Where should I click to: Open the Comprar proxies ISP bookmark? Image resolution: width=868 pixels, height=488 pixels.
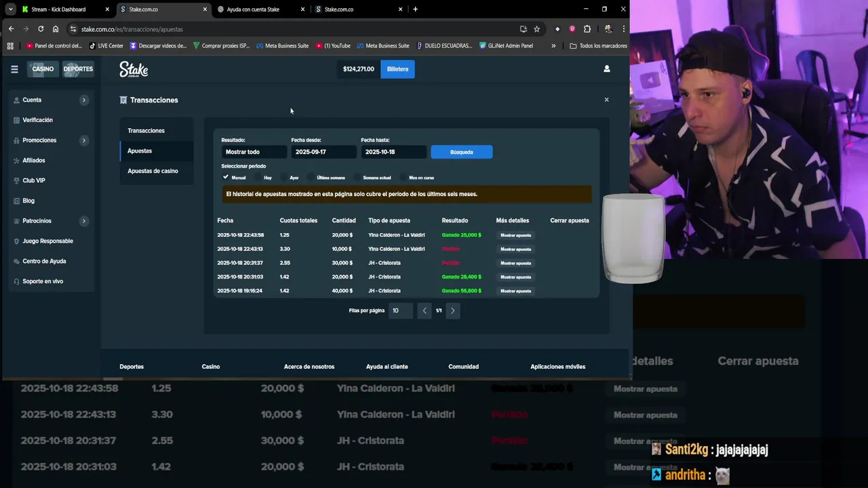pos(221,46)
